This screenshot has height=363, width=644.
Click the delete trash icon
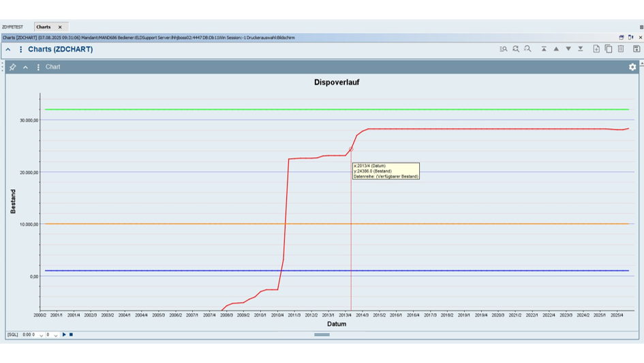point(621,49)
